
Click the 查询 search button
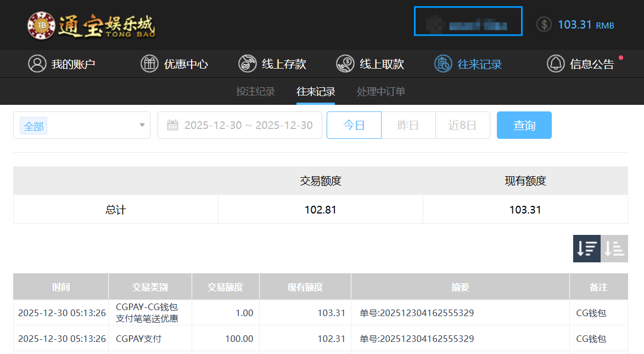(x=524, y=125)
